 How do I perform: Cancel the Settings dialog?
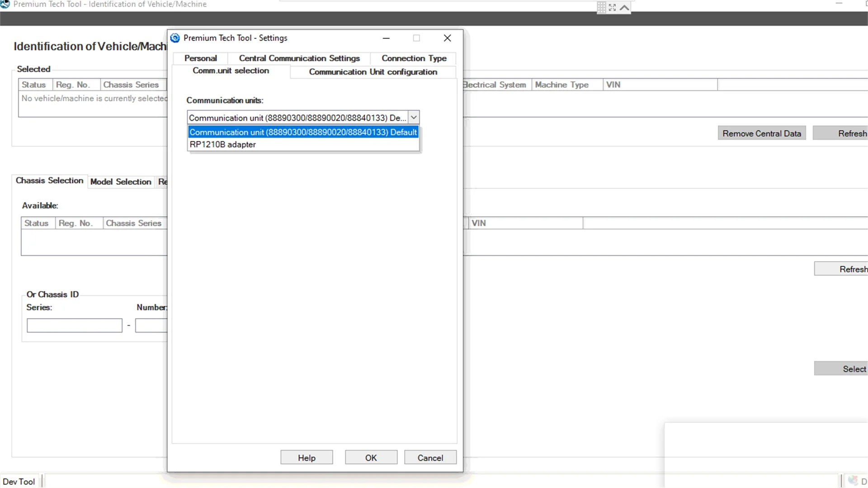[x=430, y=458]
